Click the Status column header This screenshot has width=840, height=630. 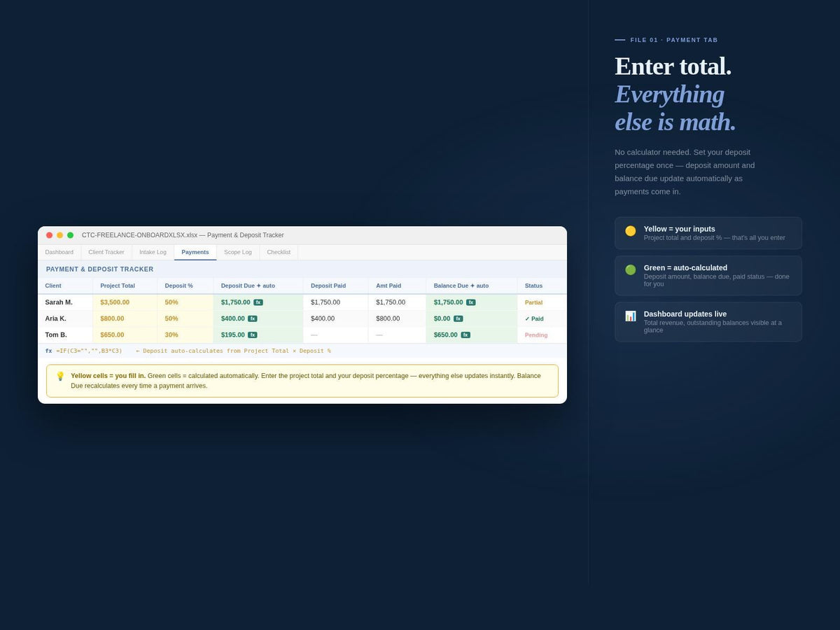coord(542,286)
